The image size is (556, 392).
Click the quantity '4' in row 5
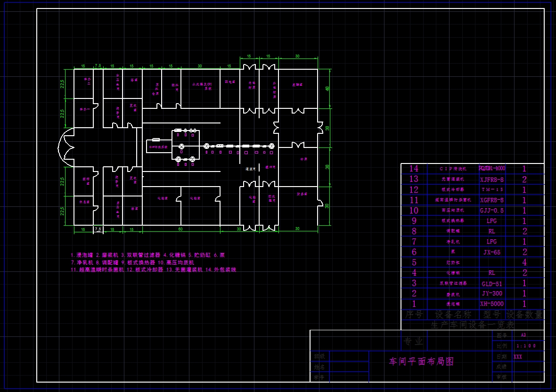(524, 262)
